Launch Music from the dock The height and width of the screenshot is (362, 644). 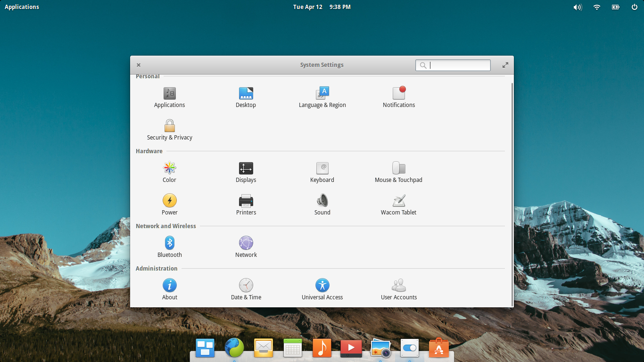coord(322,348)
